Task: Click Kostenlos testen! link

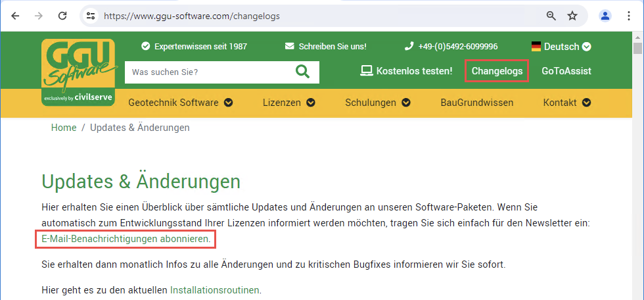Action: (407, 71)
